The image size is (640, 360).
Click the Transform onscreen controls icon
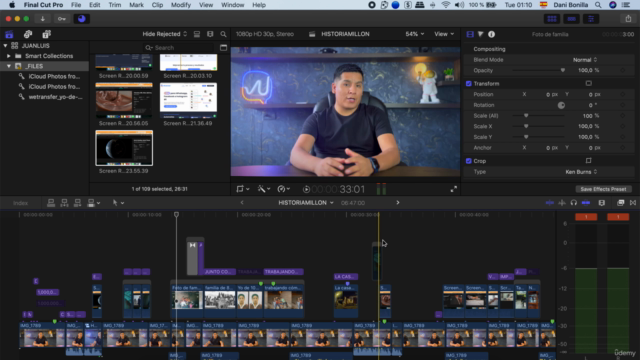pos(589,83)
